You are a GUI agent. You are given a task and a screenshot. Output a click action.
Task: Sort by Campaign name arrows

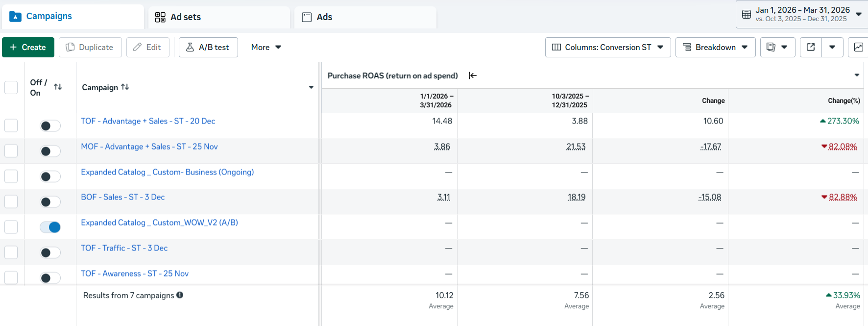click(x=125, y=87)
